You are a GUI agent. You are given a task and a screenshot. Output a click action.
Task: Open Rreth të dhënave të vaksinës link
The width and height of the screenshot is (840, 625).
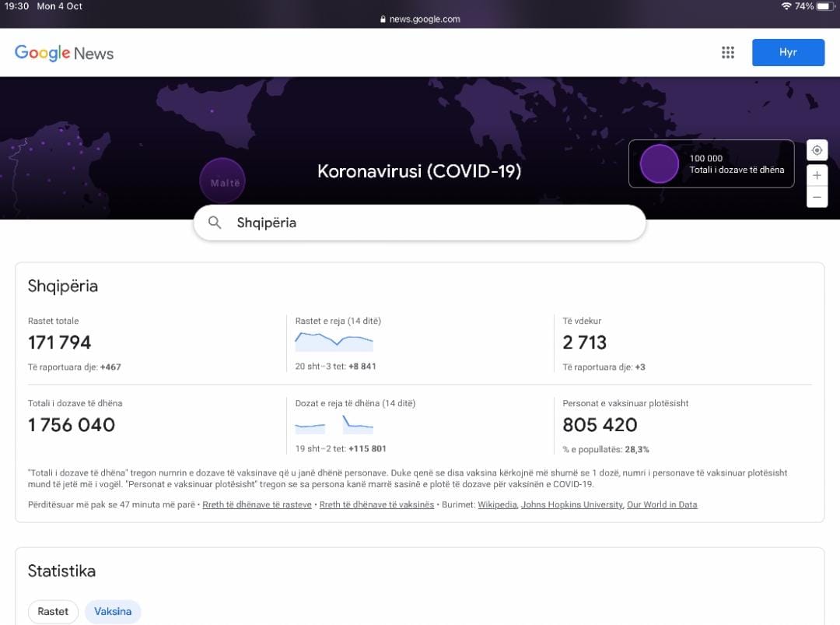click(x=376, y=505)
